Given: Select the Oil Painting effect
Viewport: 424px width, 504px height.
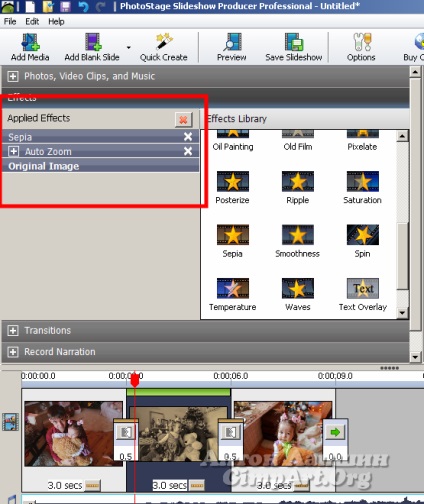Looking at the screenshot, I should [x=233, y=141].
